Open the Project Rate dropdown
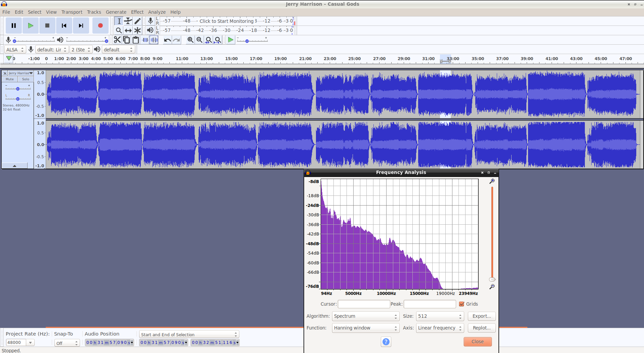Screen dimensions: 644x353 30,343
